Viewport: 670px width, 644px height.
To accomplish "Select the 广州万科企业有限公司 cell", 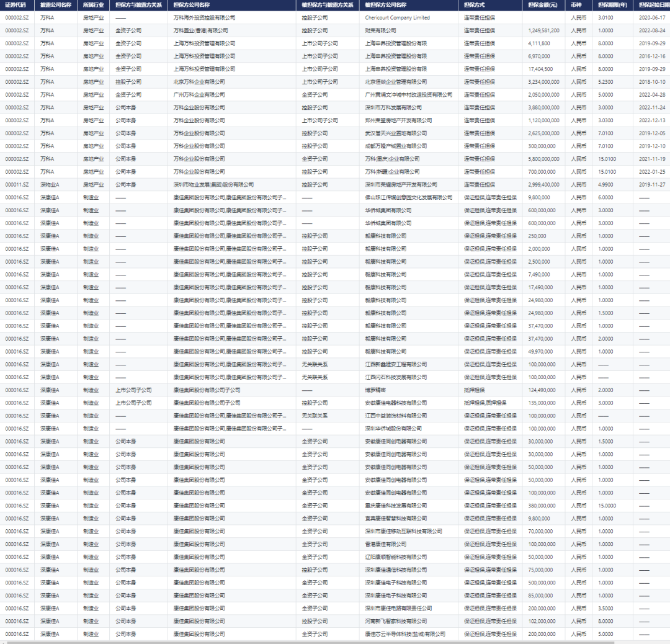I will 199,95.
